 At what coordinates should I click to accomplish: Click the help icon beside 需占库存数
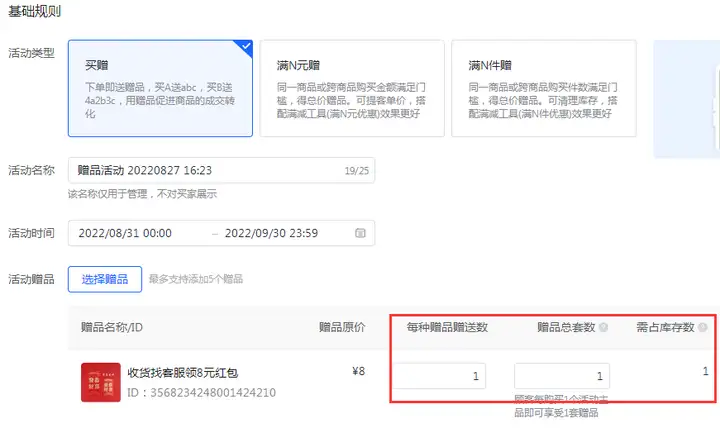tap(702, 327)
